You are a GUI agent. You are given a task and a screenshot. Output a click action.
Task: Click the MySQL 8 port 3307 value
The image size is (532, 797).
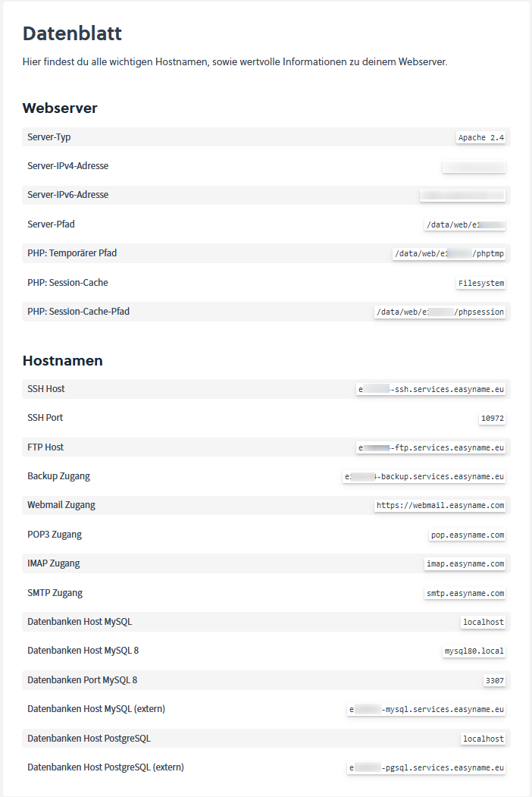pyautogui.click(x=493, y=680)
